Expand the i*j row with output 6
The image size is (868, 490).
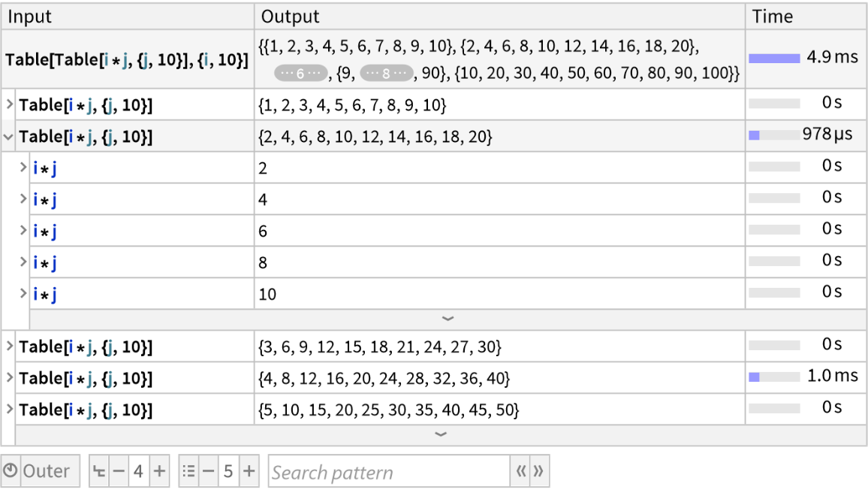(x=24, y=231)
